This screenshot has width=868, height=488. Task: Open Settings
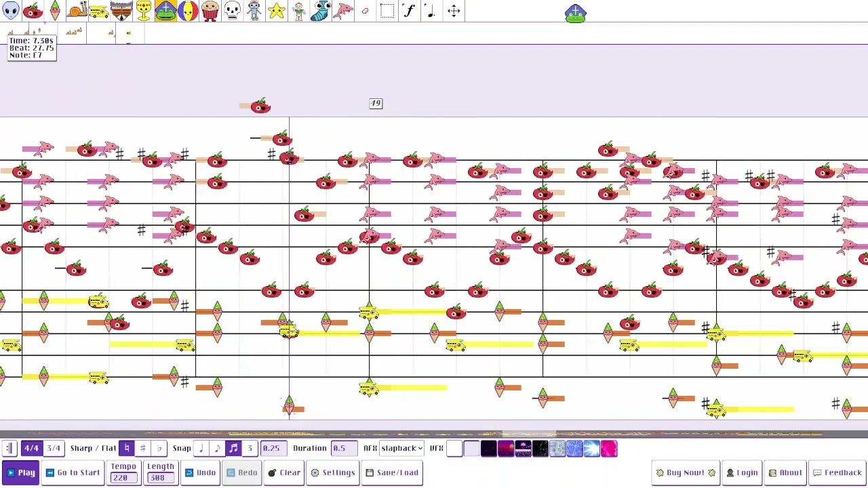333,472
